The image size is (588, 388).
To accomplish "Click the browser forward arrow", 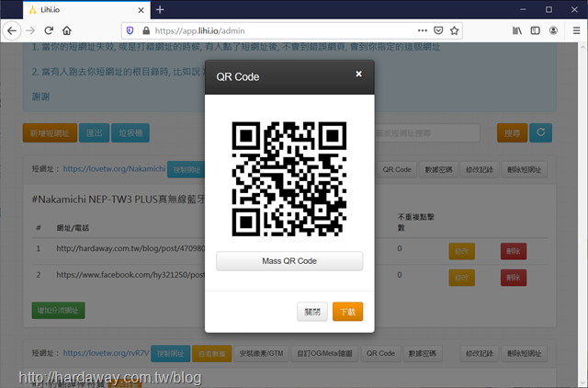I will click(x=30, y=30).
